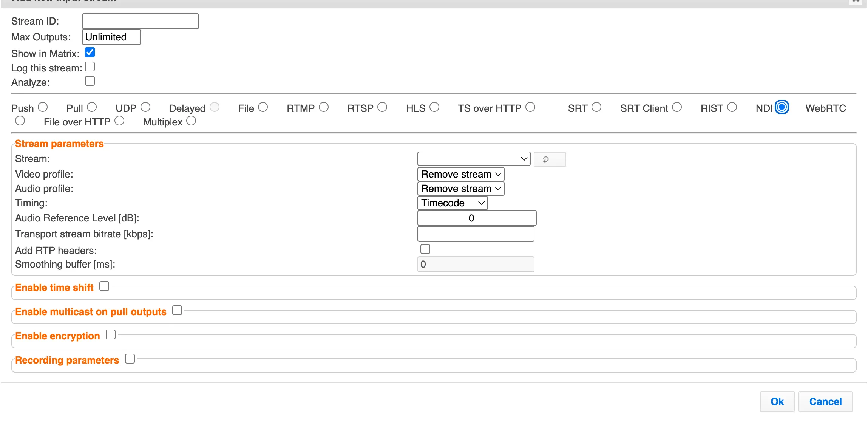Select the UDP input type
868x424 pixels.
[145, 107]
